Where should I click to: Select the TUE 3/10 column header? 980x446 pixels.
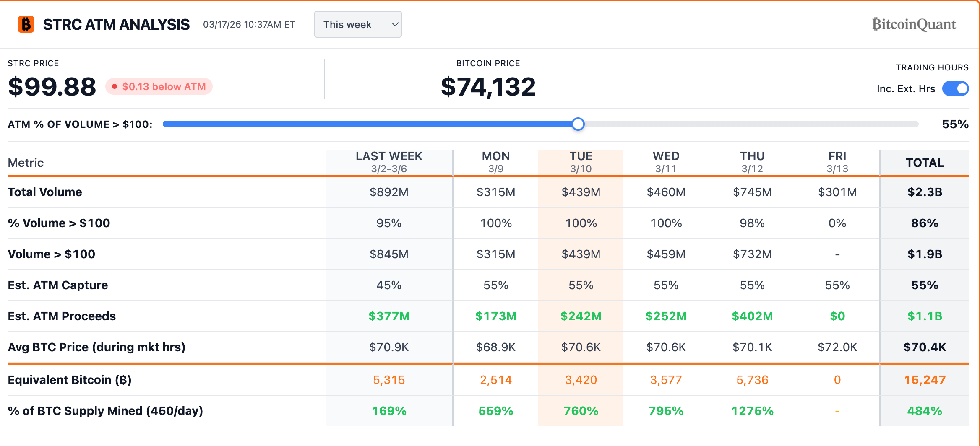pos(581,161)
